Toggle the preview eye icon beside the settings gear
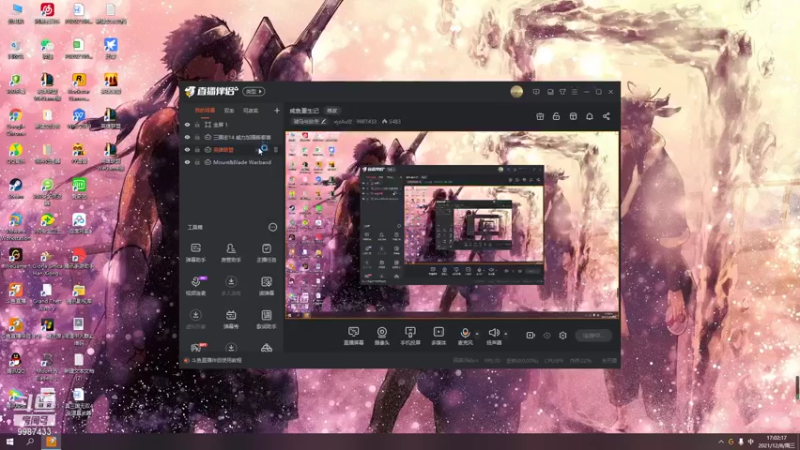This screenshot has height=450, width=800. click(x=547, y=335)
